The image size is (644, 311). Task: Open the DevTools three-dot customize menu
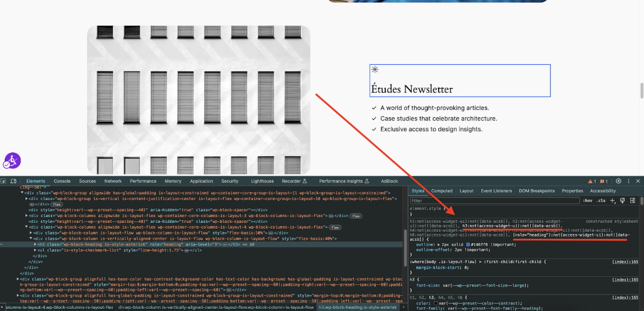pyautogui.click(x=629, y=181)
